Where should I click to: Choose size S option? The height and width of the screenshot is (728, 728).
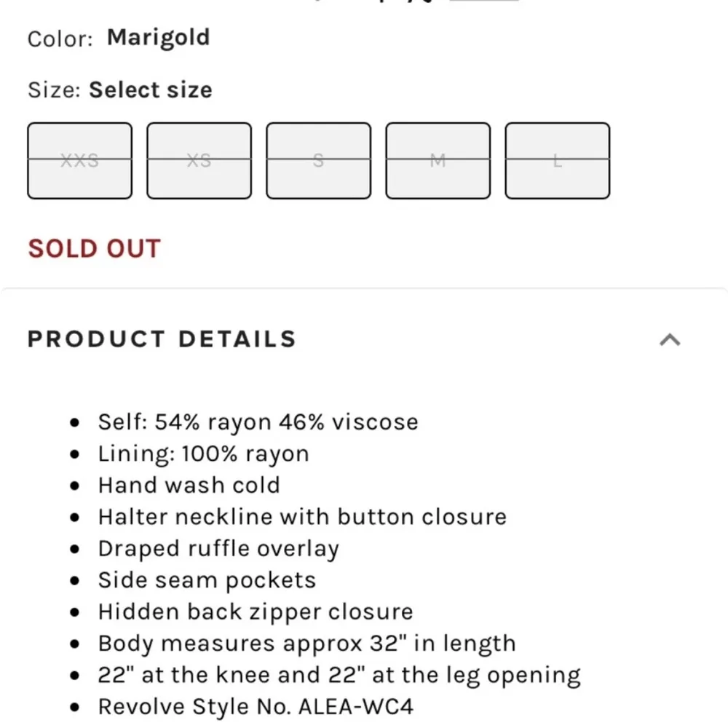tap(318, 161)
